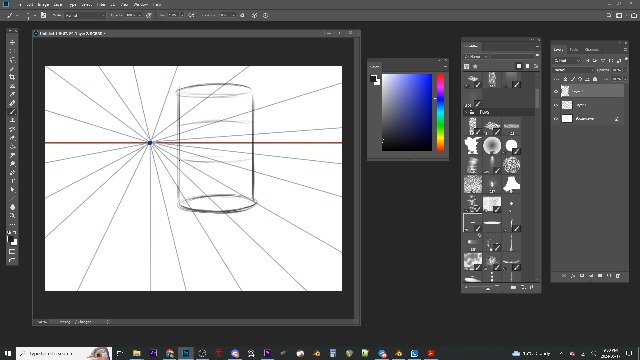The height and width of the screenshot is (360, 640).
Task: Hide the middle layer
Action: [556, 105]
